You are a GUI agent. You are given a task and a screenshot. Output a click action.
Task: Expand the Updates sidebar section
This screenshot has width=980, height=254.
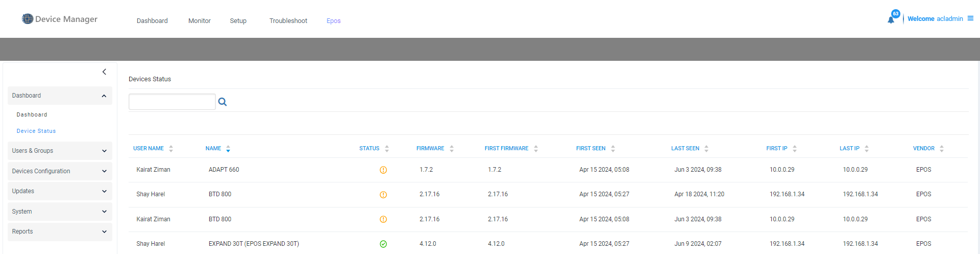[60, 191]
